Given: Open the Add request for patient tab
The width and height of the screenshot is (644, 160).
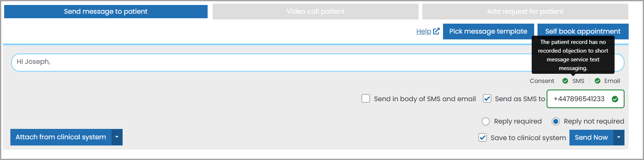Looking at the screenshot, I should (525, 12).
